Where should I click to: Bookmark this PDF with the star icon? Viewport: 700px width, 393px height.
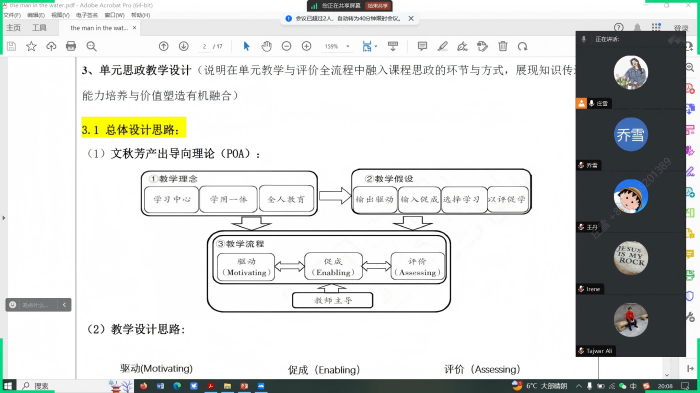pos(31,46)
